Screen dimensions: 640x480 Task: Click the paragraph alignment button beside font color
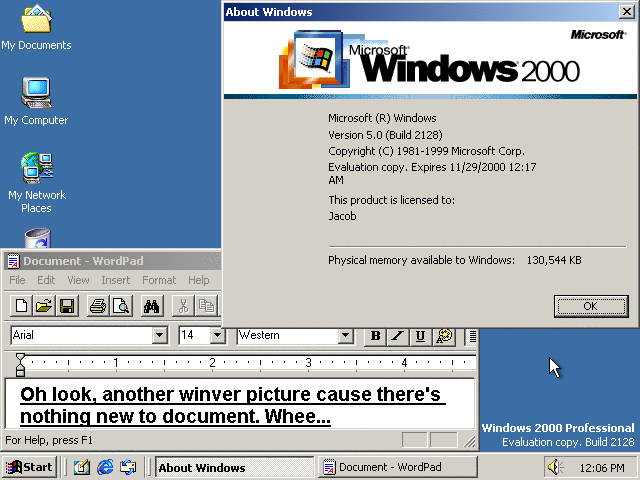tap(472, 336)
